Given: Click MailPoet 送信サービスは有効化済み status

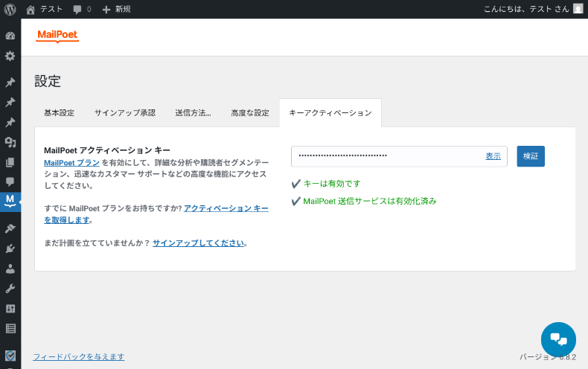Looking at the screenshot, I should pyautogui.click(x=370, y=201).
